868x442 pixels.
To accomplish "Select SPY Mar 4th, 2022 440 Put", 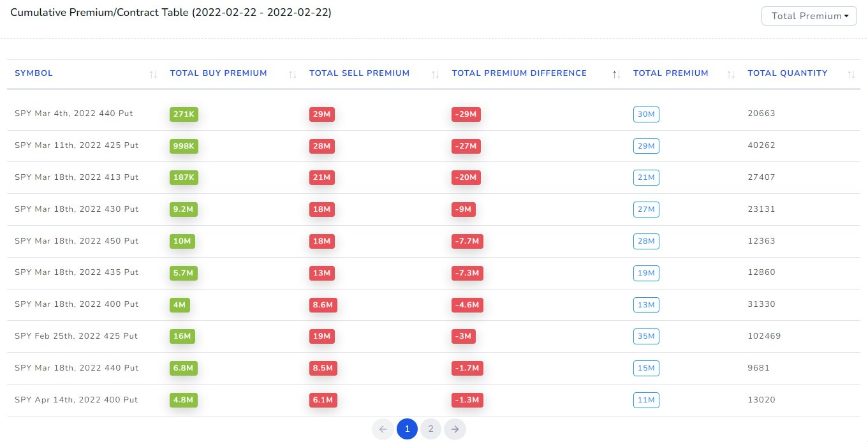I will click(x=74, y=114).
